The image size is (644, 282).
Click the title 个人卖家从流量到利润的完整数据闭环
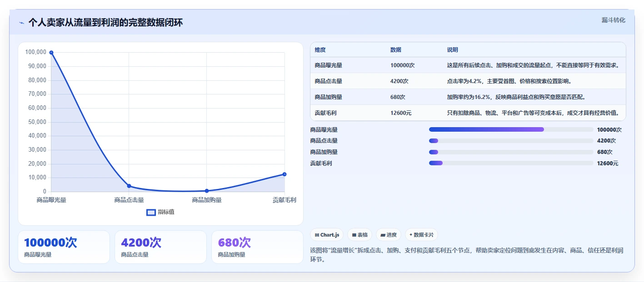click(105, 23)
